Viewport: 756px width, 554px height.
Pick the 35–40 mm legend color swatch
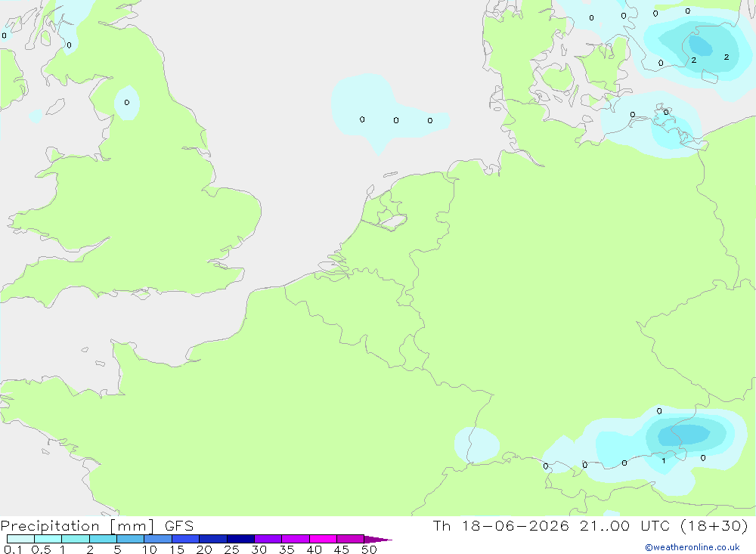296,539
